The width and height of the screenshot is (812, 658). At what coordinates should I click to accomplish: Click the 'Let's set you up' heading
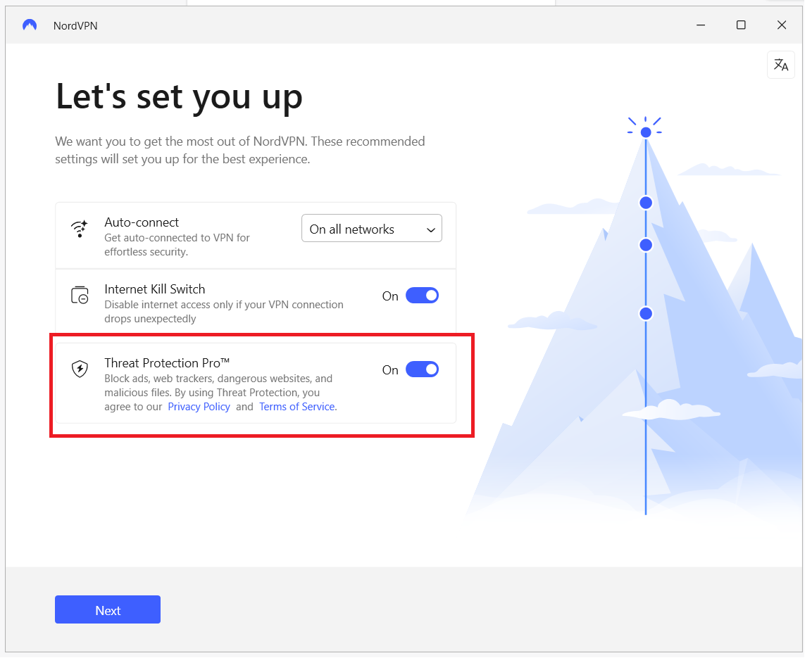179,97
